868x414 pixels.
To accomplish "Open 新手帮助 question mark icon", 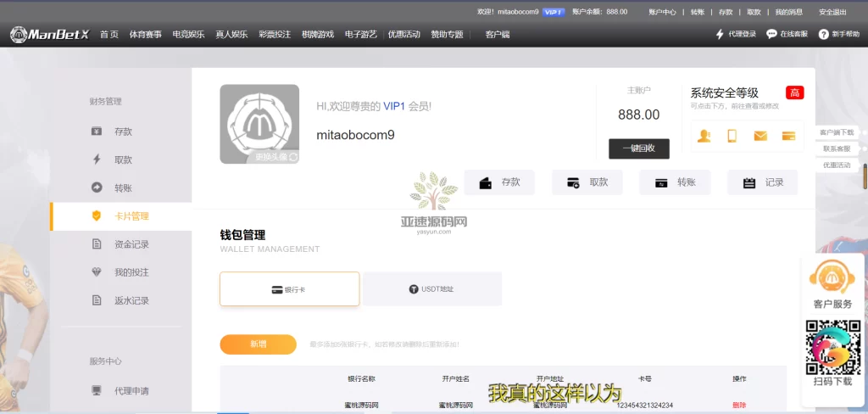I will click(x=824, y=35).
